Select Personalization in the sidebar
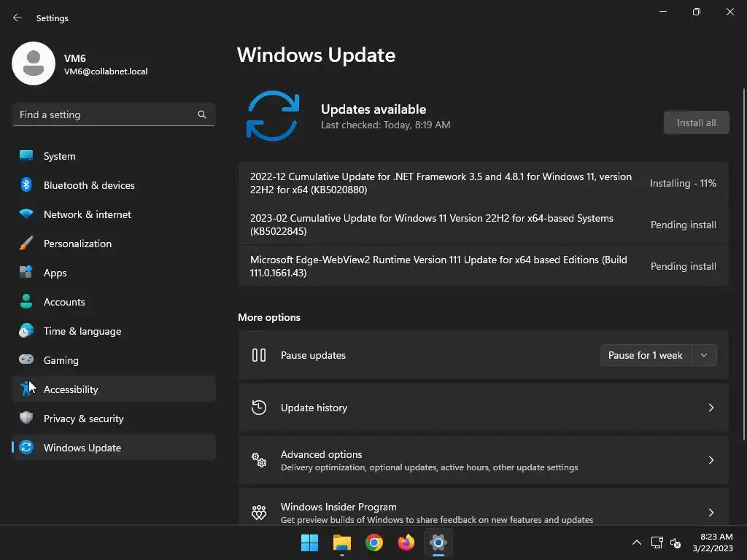 click(114, 244)
